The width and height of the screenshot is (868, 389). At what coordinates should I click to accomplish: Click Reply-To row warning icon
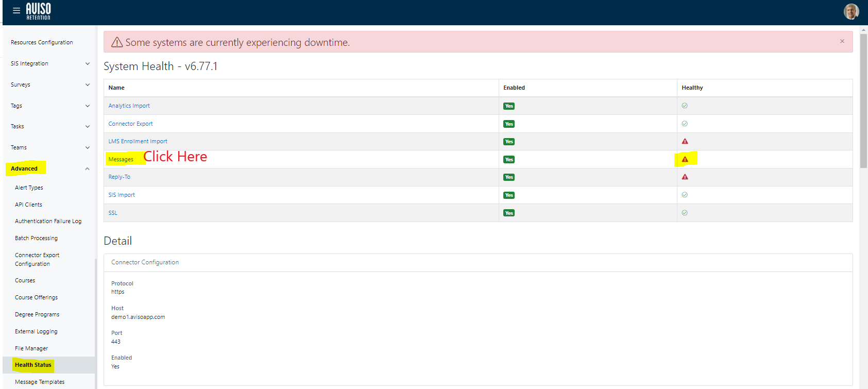click(685, 177)
